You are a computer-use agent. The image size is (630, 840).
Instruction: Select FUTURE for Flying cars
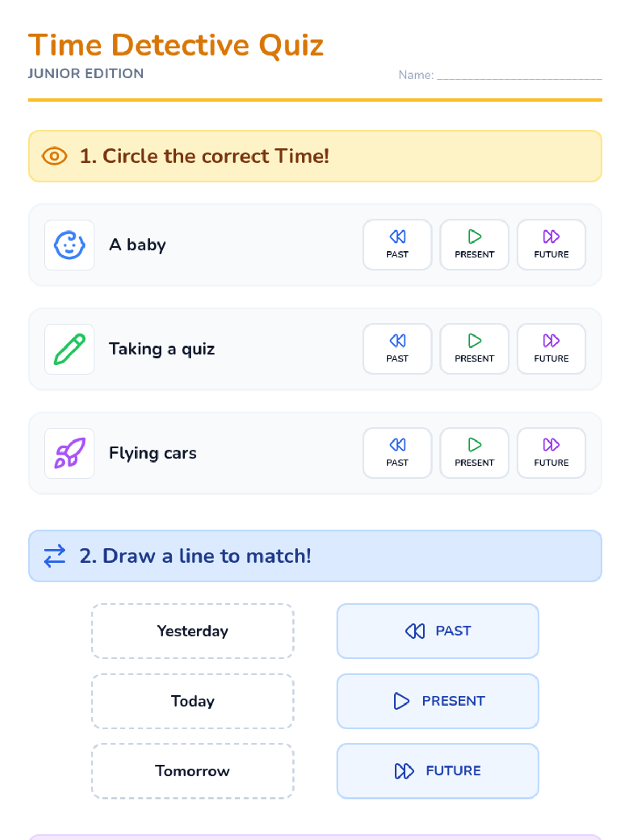point(551,453)
